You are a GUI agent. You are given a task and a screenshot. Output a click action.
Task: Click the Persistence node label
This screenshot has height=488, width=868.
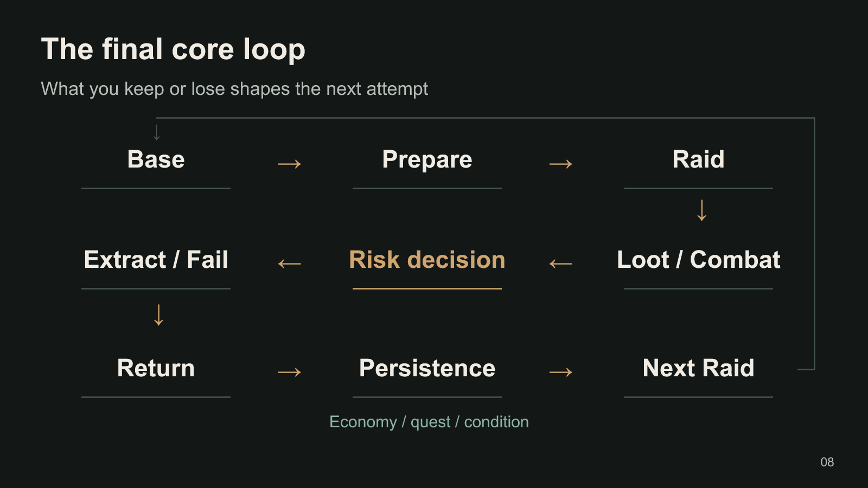(427, 368)
